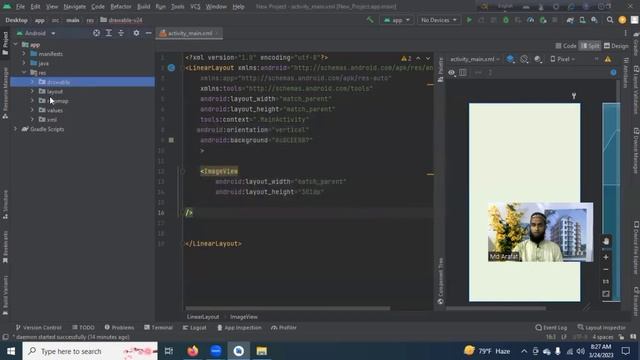Open Project panel settings gear
Screen dimensions: 640x360
[136, 33]
